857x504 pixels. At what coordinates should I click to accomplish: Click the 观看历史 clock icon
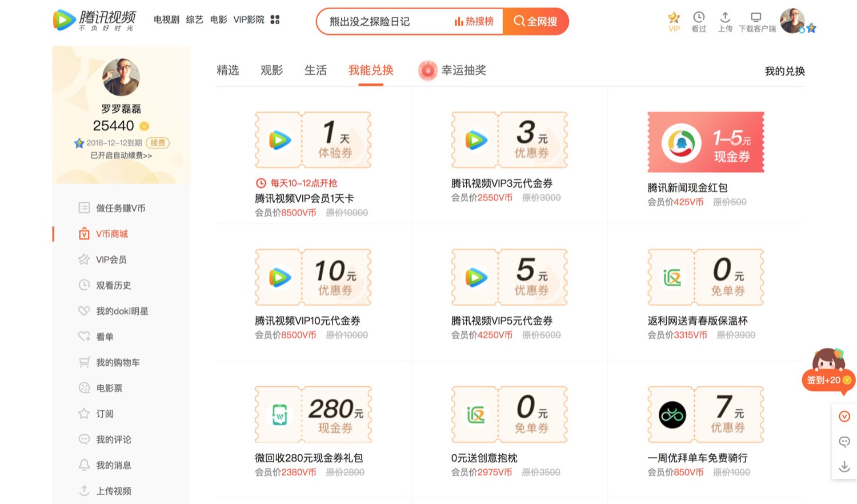pyautogui.click(x=84, y=285)
